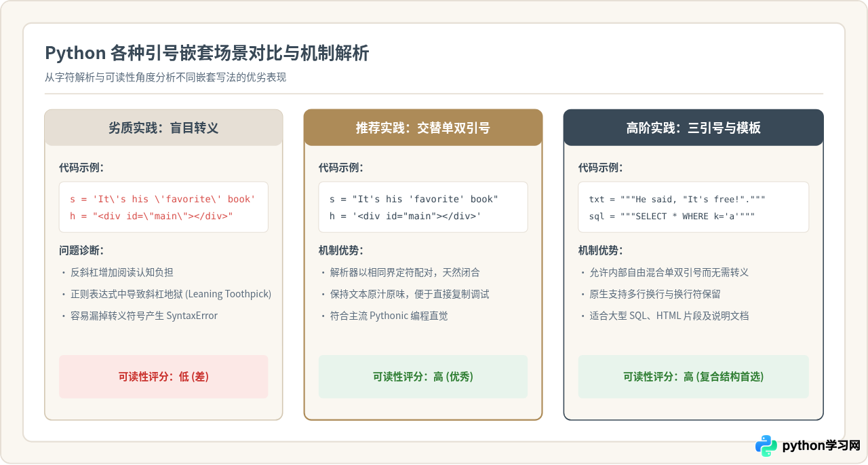Image resolution: width=868 pixels, height=465 pixels.
Task: Click "代码示例：" label in the 高阶实践 card
Action: pos(601,168)
